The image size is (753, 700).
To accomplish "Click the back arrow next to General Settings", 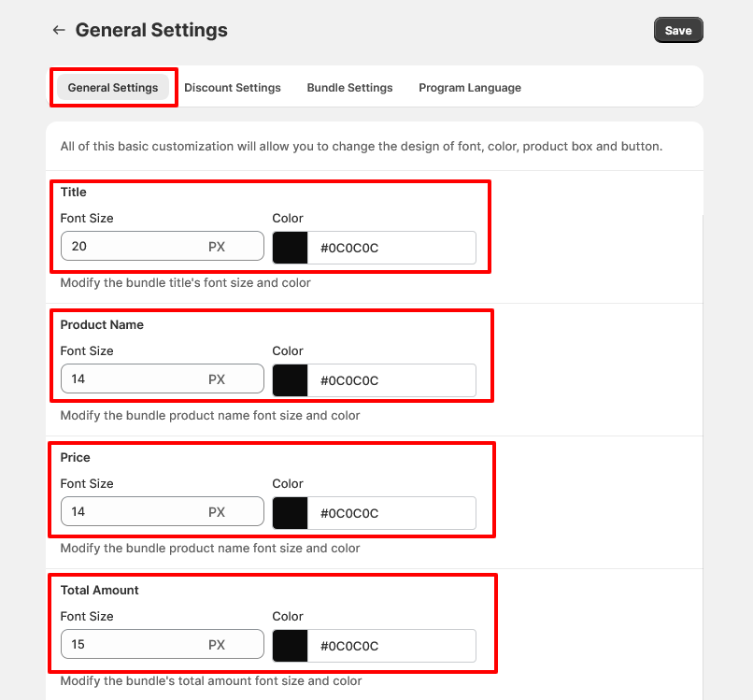I will click(58, 29).
